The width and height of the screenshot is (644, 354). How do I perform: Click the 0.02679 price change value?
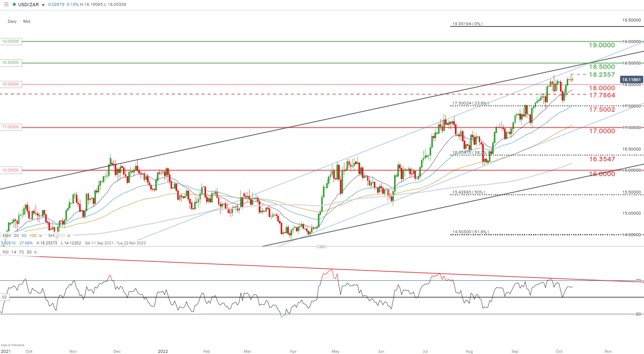(56, 5)
